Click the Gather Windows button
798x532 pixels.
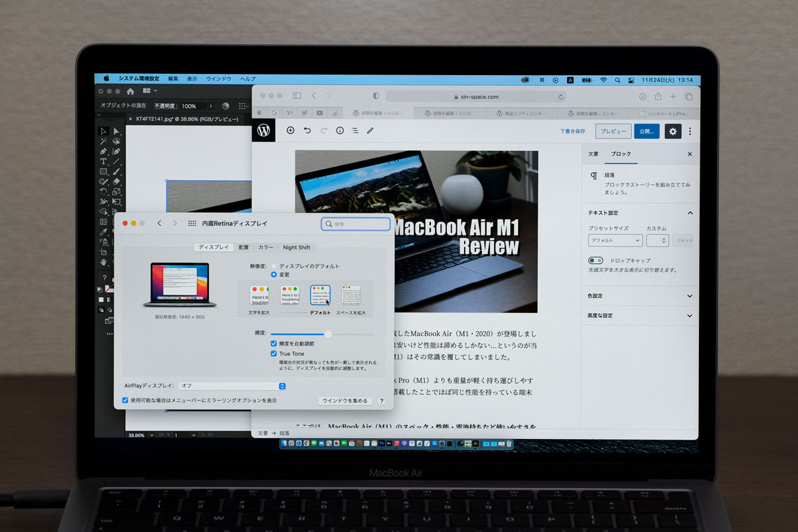click(344, 401)
